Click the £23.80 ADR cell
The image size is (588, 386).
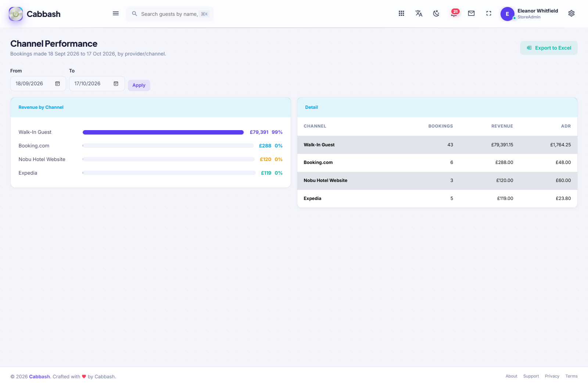point(563,199)
